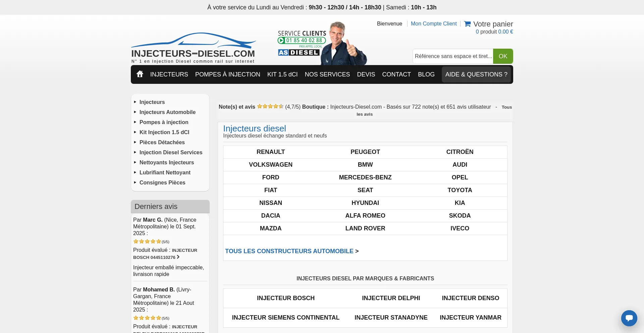The image size is (644, 333).
Task: Click Mohamed B.'s five-star rating
Action: coord(147,318)
